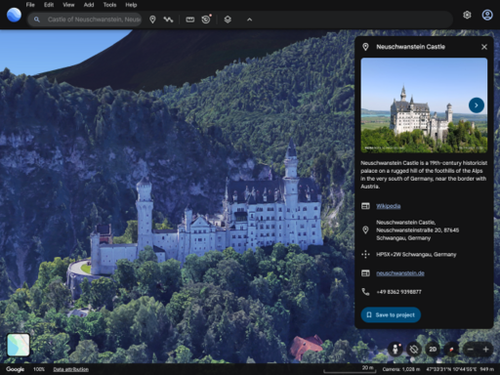Viewport: 500px width, 375px height.
Task: Open the Data attribution link
Action: click(x=71, y=369)
